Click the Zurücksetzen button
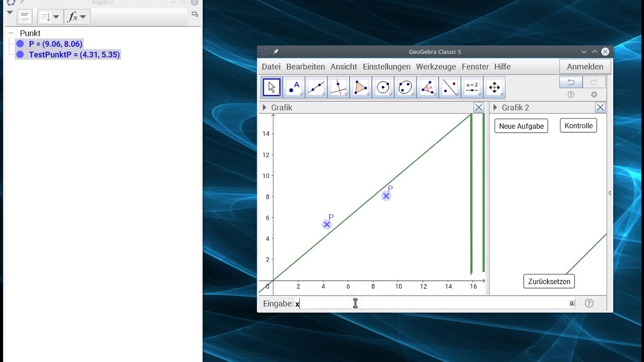Screen dimensions: 644x362 point(549,282)
